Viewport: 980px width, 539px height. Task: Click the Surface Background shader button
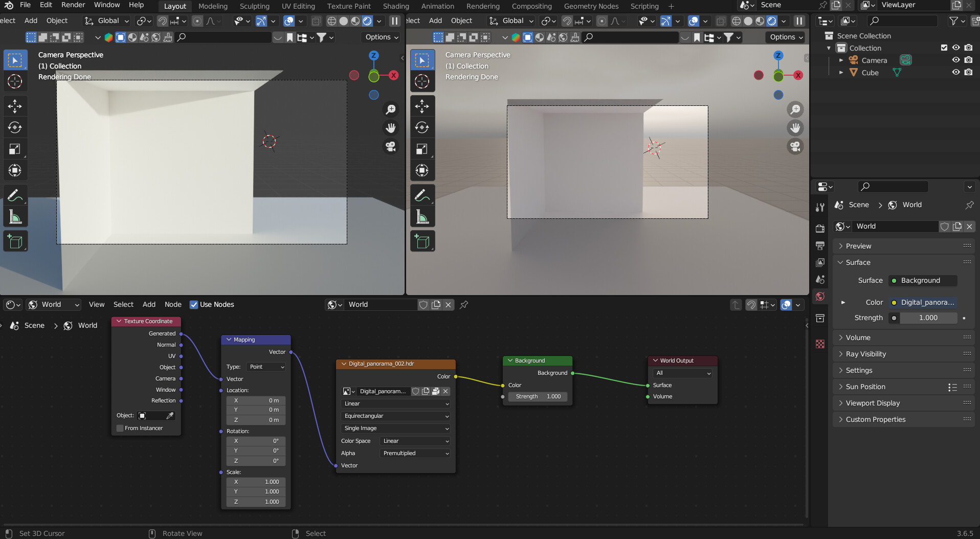coord(923,280)
